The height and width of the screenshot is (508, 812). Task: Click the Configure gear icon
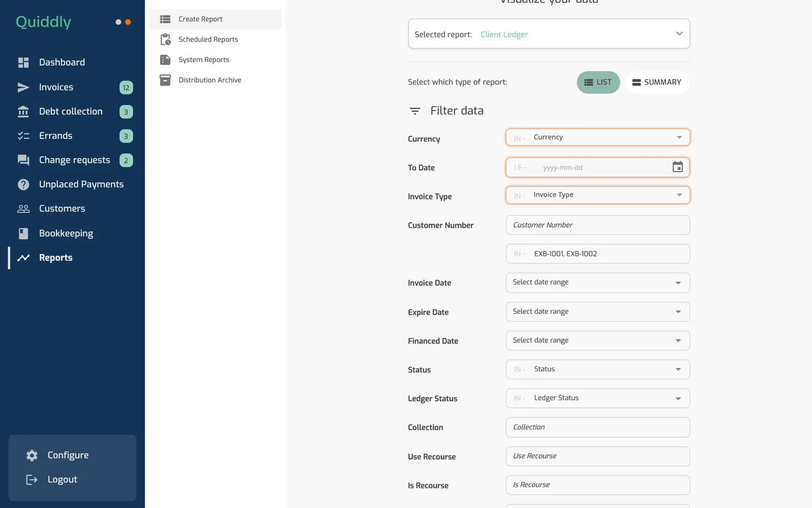click(32, 456)
